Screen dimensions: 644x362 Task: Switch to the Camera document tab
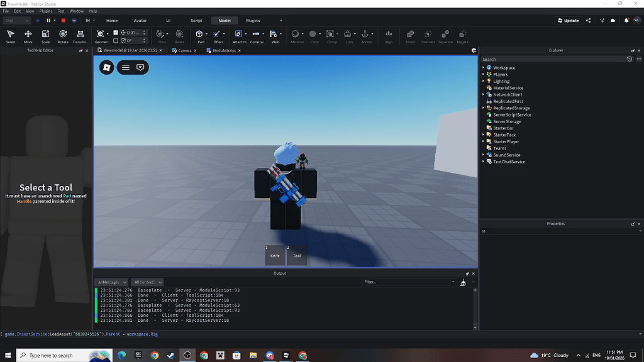[x=184, y=50]
